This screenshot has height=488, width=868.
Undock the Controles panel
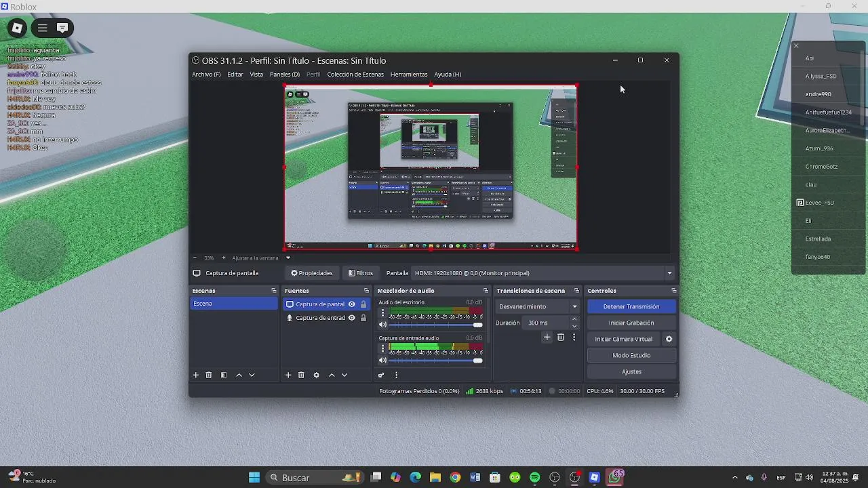pyautogui.click(x=674, y=291)
